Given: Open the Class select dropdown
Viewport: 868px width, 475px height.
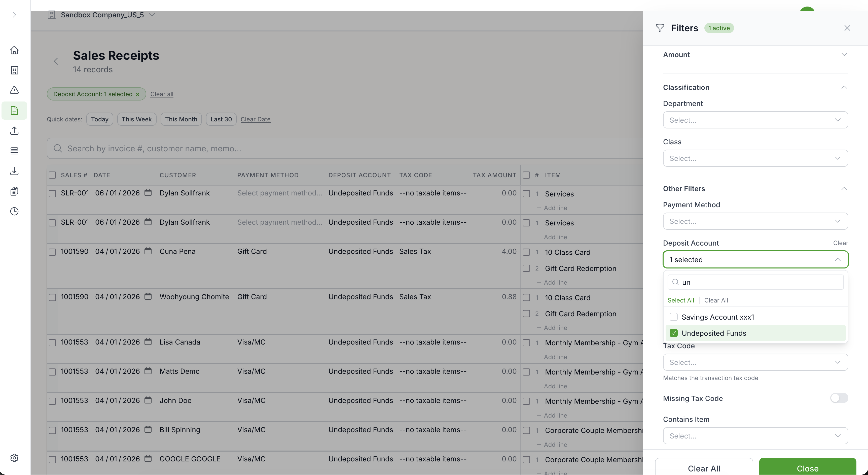Looking at the screenshot, I should tap(755, 158).
